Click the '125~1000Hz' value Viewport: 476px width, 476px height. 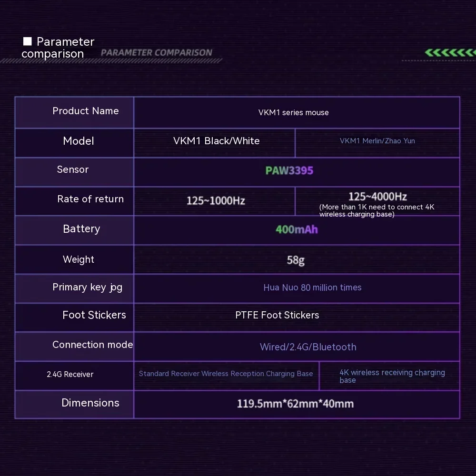click(216, 201)
